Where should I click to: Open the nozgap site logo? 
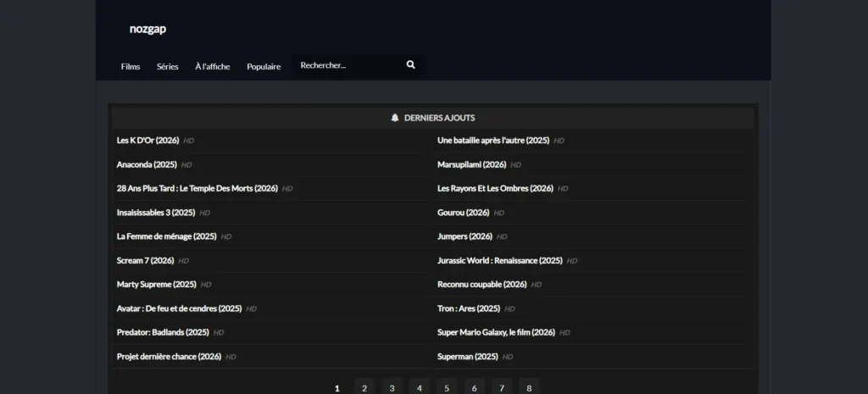pos(147,29)
